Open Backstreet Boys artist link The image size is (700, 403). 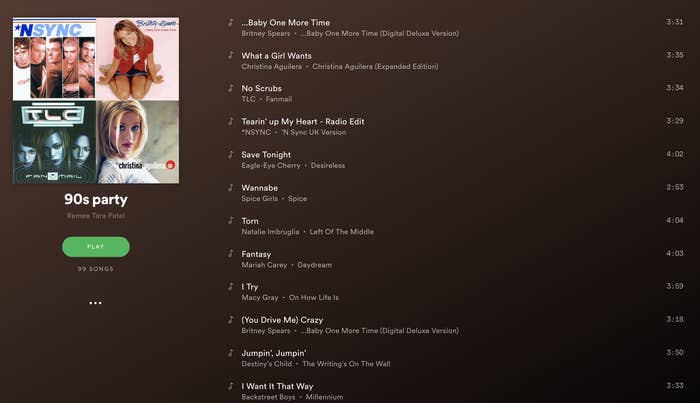point(268,397)
